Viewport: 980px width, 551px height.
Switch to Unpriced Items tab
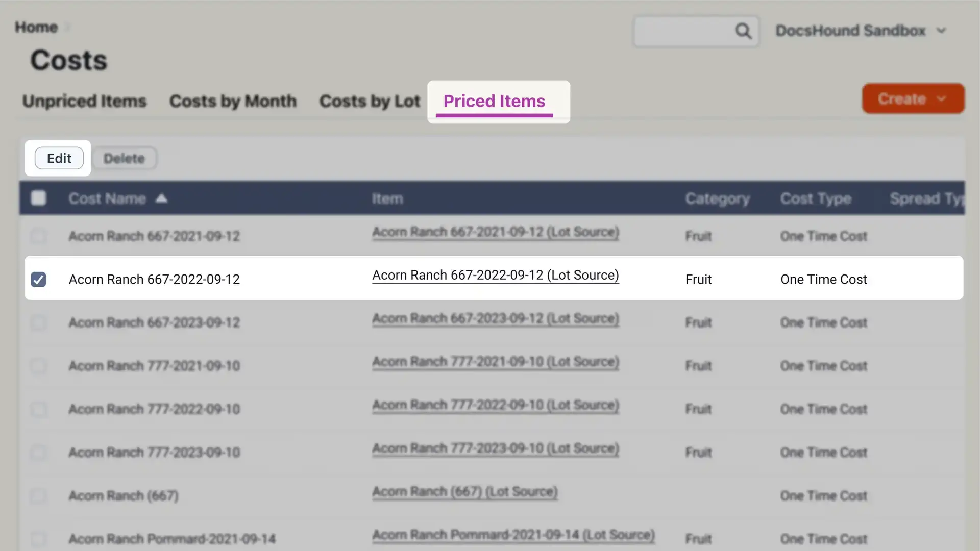[x=84, y=101]
